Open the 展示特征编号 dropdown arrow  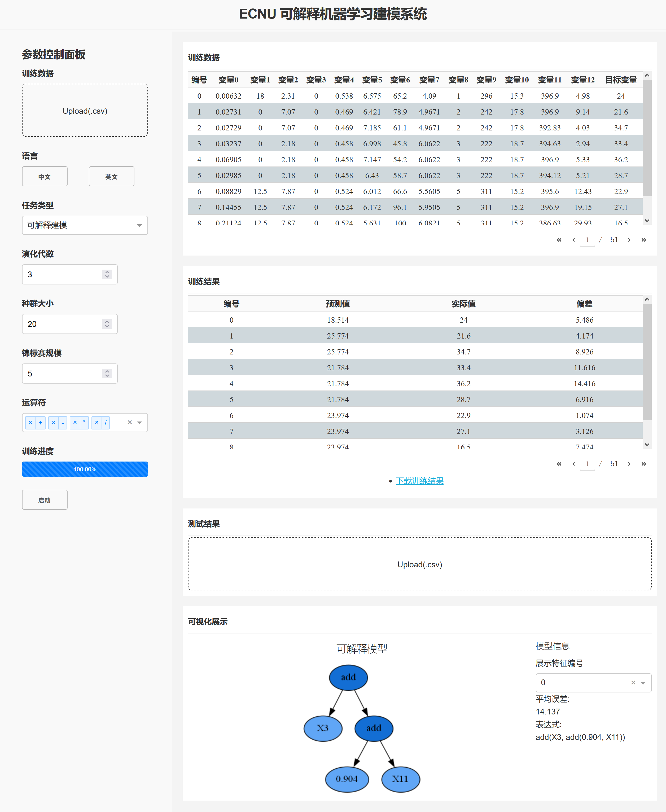tap(643, 683)
